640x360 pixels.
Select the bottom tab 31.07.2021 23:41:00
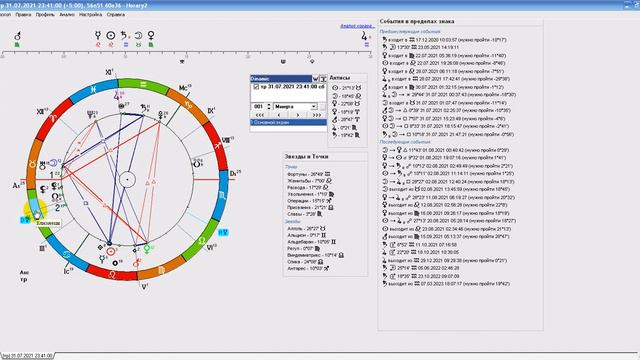(27, 356)
